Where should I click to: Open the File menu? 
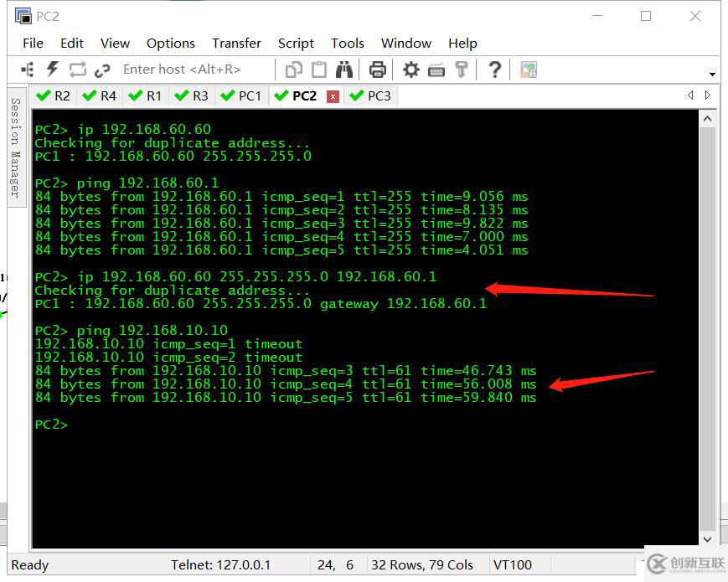click(33, 44)
